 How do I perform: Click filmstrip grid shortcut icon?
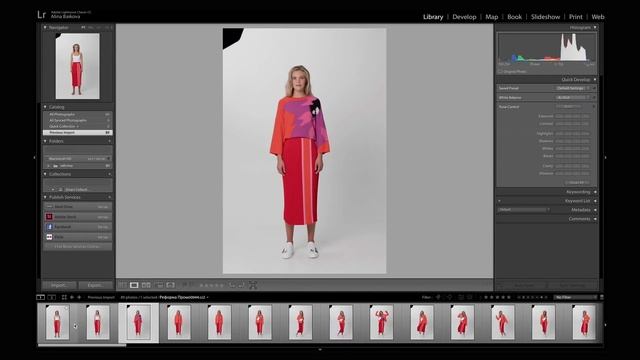click(64, 297)
